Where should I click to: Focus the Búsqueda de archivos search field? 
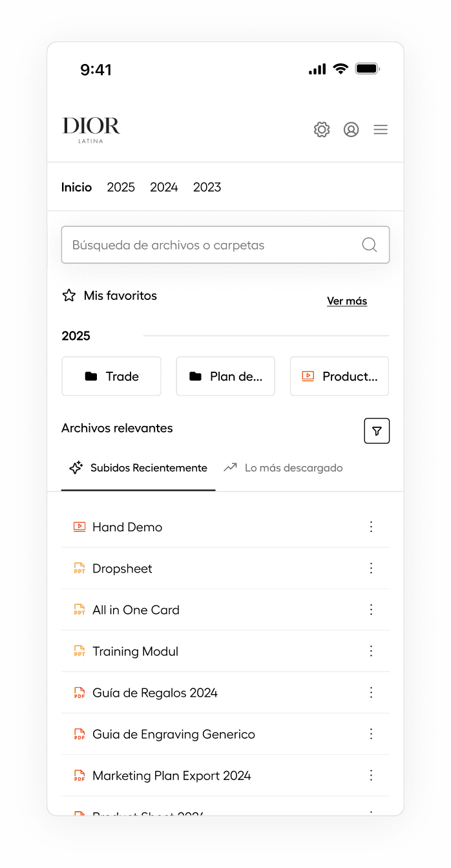(x=226, y=245)
